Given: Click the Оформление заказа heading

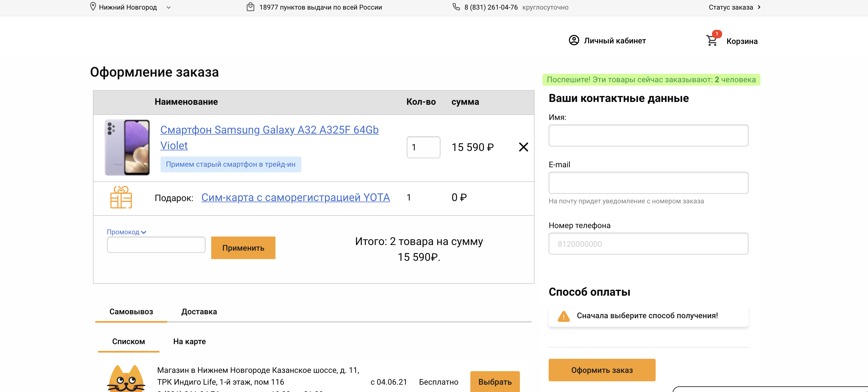Looking at the screenshot, I should pyautogui.click(x=154, y=72).
